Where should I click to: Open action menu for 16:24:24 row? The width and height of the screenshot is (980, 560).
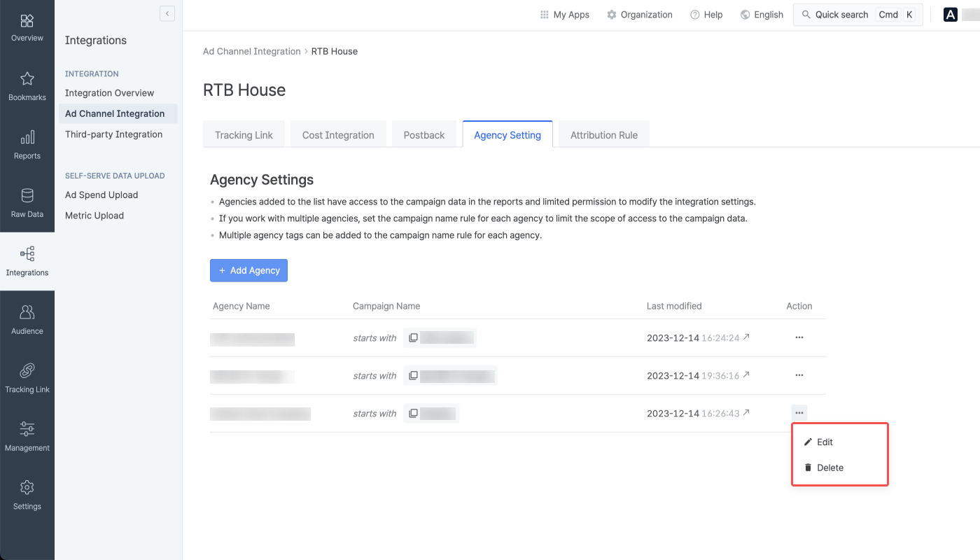(x=799, y=337)
